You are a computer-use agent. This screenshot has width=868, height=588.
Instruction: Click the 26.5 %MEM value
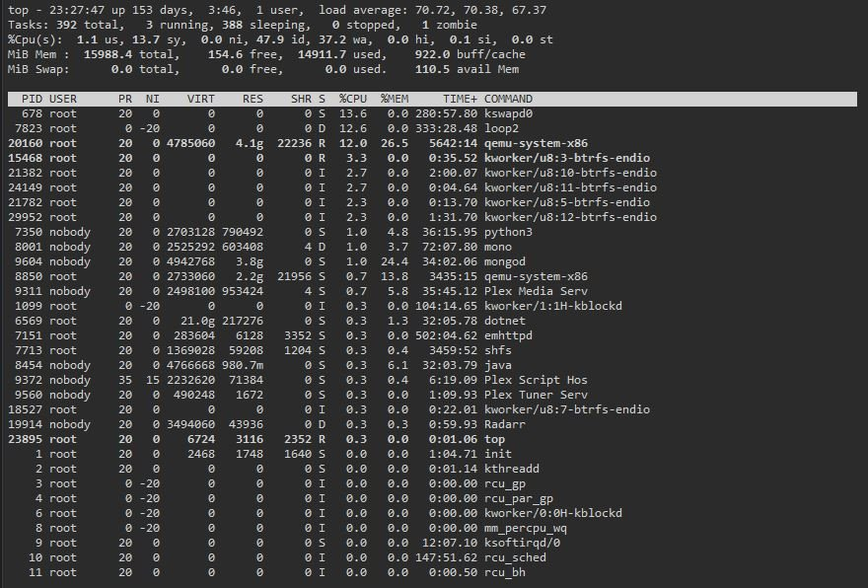pos(395,143)
